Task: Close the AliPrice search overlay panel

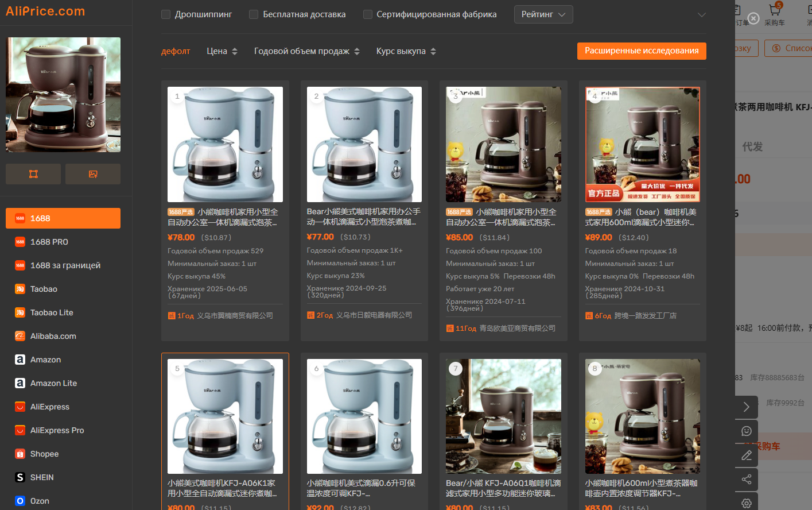Action: 753,18
